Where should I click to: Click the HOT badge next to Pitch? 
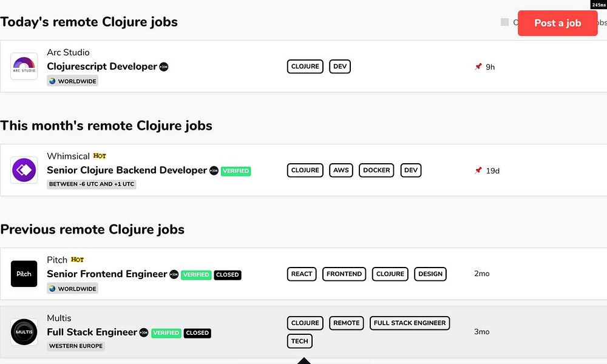78,260
